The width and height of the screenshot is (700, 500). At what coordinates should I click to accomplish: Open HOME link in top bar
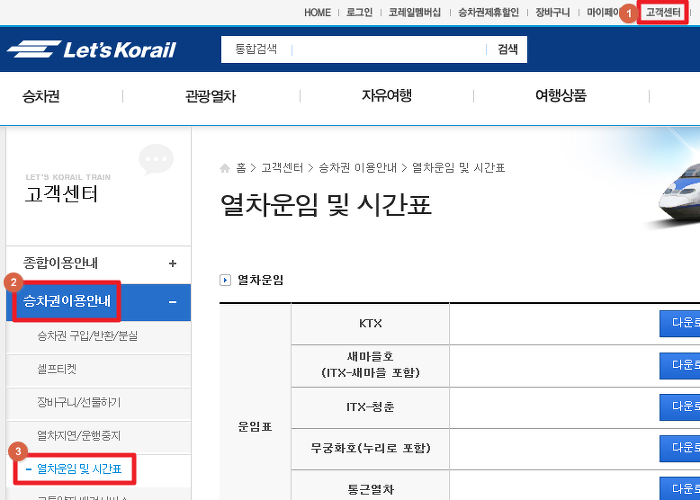[x=317, y=12]
